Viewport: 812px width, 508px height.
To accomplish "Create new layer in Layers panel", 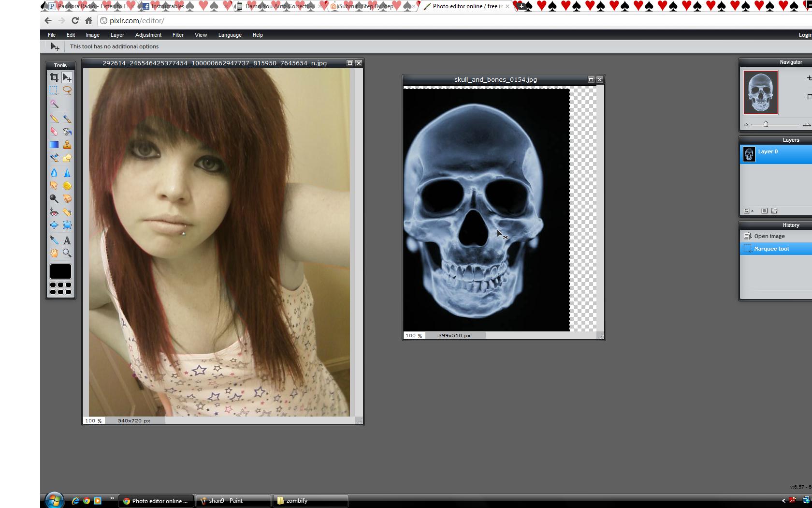I will tap(774, 211).
